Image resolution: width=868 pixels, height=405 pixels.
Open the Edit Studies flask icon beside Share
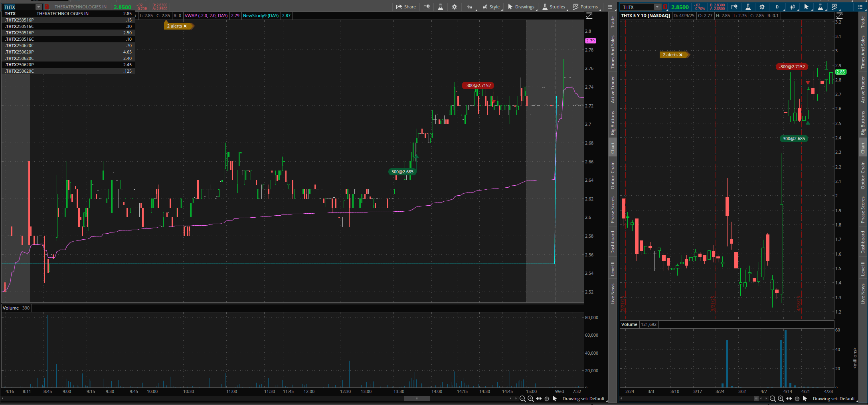pyautogui.click(x=441, y=7)
